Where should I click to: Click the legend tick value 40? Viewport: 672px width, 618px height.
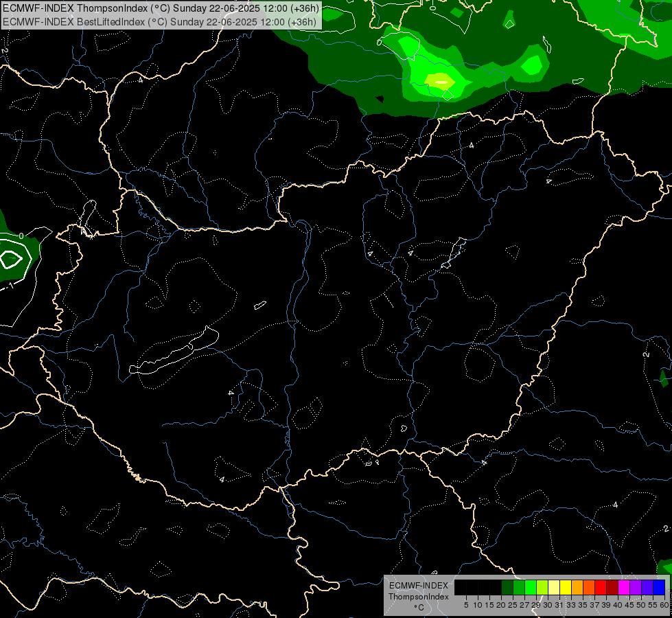coord(618,605)
